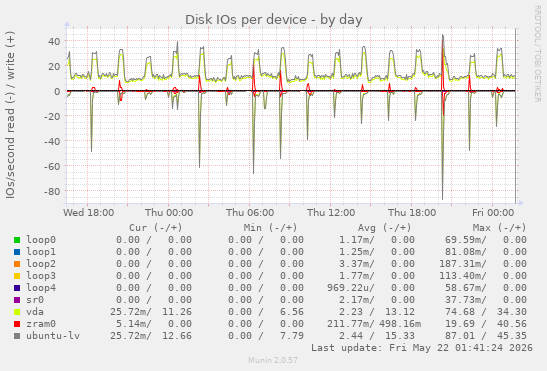Image resolution: width=547 pixels, height=371 pixels.
Task: Click loop0 max value '69.59m'
Action: click(x=465, y=240)
